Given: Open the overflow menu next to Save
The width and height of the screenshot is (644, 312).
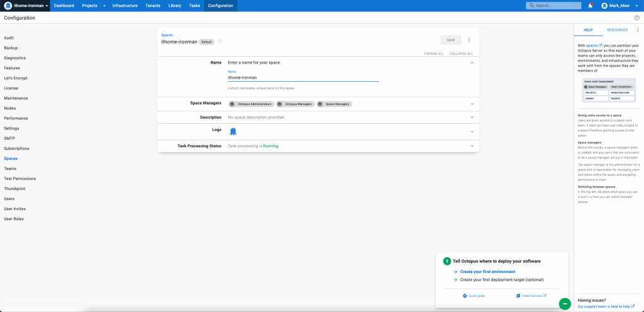Looking at the screenshot, I should point(469,40).
